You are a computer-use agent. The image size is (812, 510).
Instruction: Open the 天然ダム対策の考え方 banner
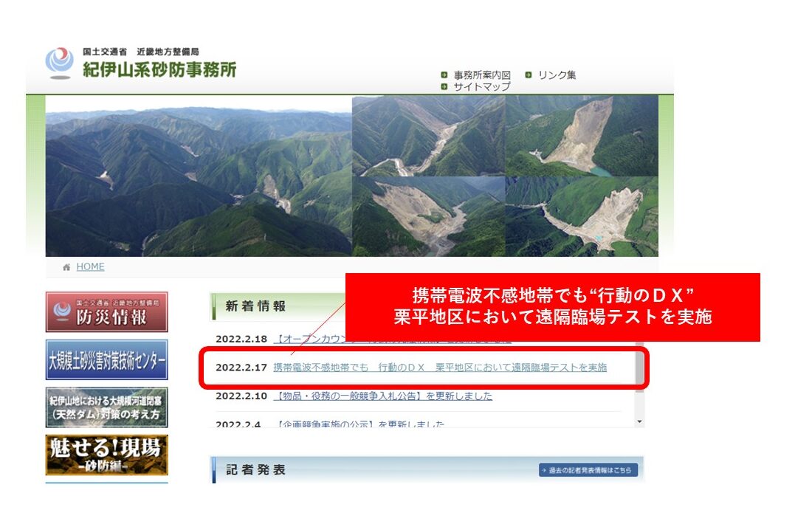[107, 407]
